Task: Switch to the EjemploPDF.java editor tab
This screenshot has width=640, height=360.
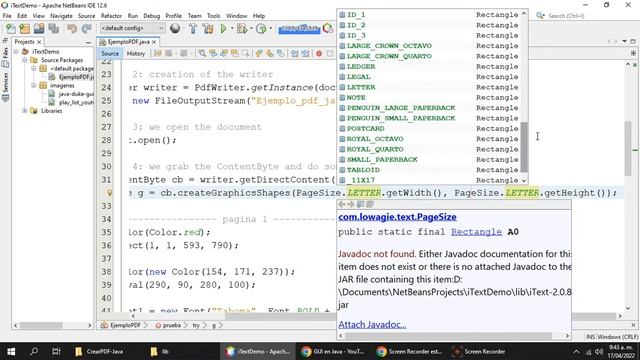Action: pos(128,42)
